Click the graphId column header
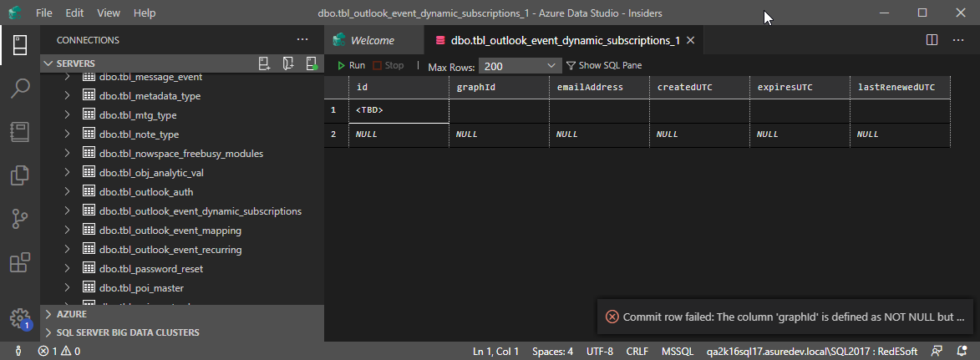 (x=499, y=87)
